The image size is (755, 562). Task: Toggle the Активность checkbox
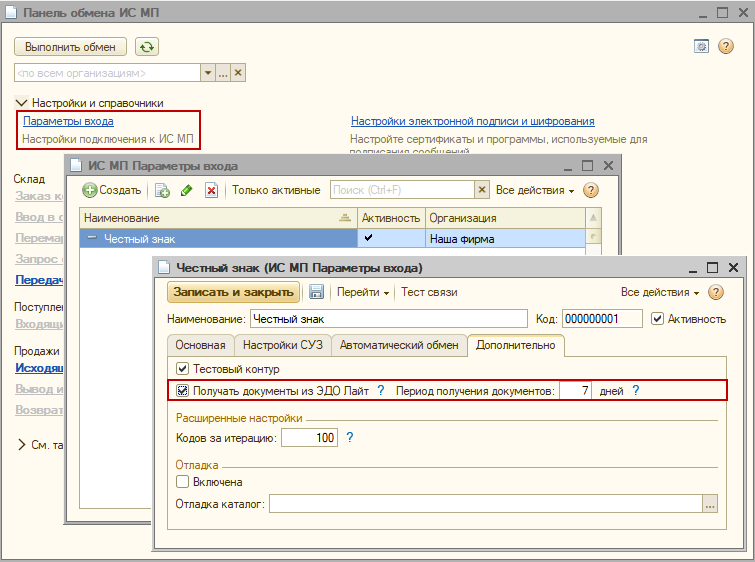[657, 319]
